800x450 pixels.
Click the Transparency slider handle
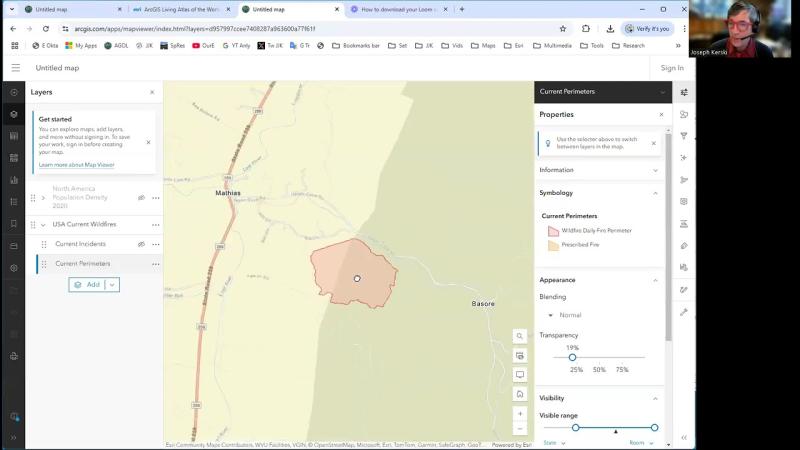pyautogui.click(x=572, y=358)
